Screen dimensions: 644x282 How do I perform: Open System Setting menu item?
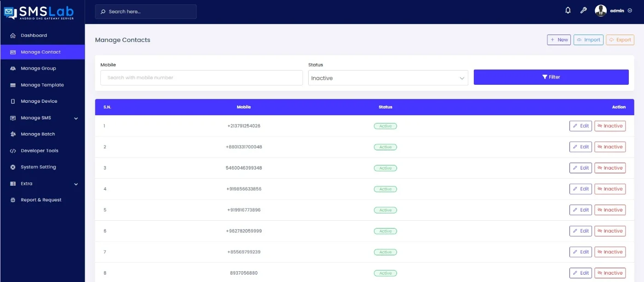[38, 167]
